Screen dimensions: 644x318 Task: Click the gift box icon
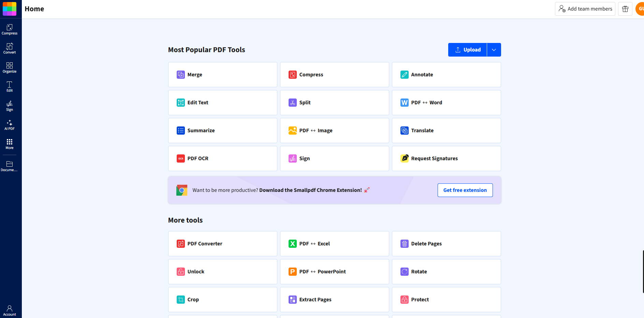tap(625, 9)
